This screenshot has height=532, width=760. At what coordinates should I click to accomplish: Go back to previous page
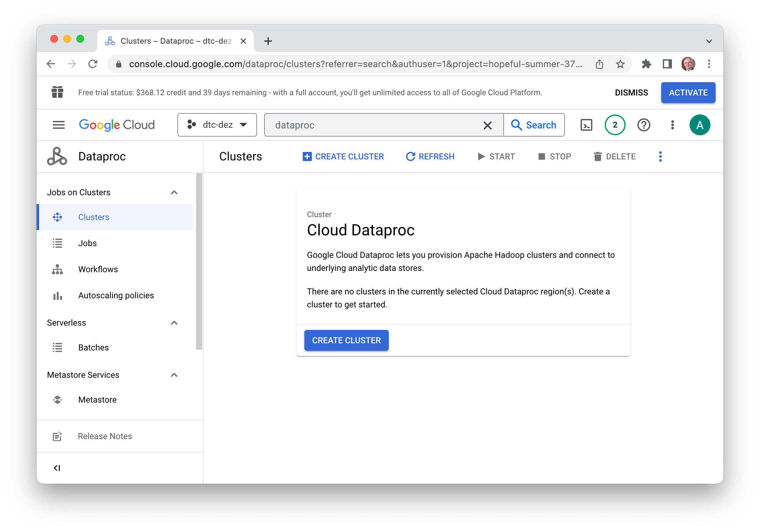tap(51, 64)
